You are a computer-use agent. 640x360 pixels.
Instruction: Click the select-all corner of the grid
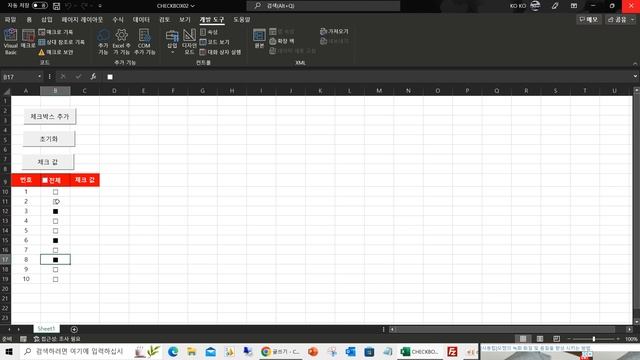click(x=6, y=91)
